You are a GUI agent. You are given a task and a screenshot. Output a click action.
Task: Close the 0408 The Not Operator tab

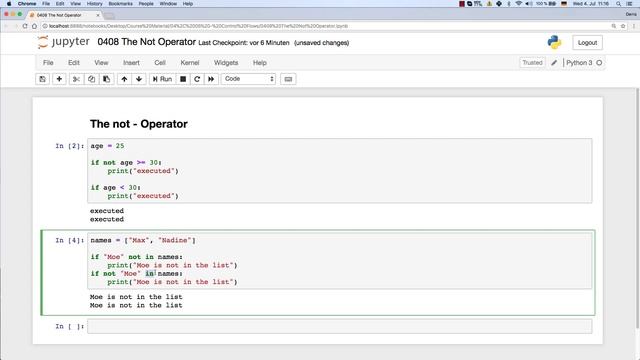pyautogui.click(x=98, y=15)
